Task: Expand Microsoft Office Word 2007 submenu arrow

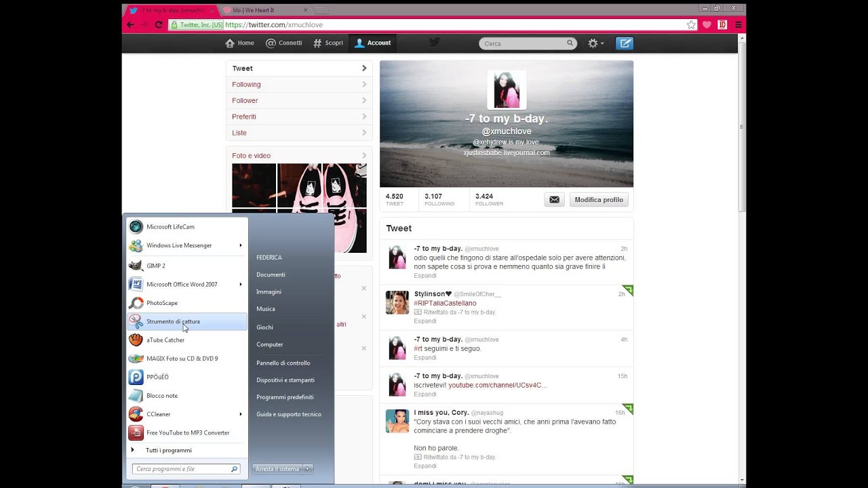Action: pyautogui.click(x=241, y=284)
